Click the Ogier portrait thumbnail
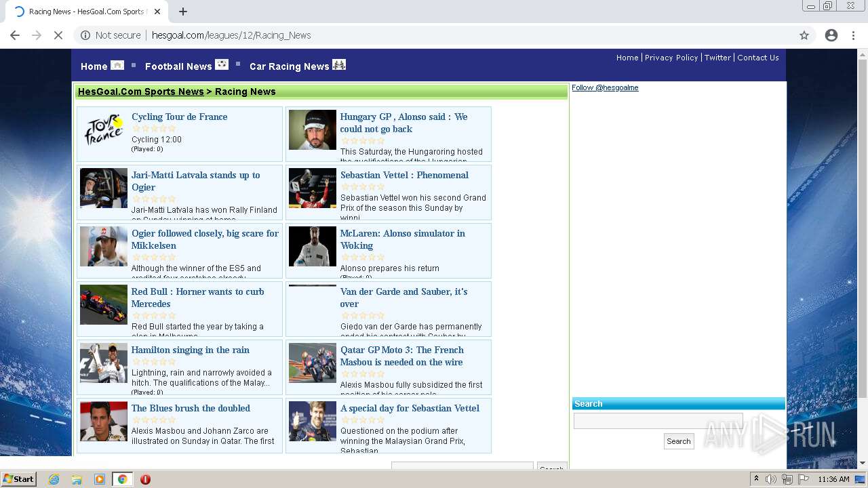Viewport: 868px width, 488px height. point(104,246)
